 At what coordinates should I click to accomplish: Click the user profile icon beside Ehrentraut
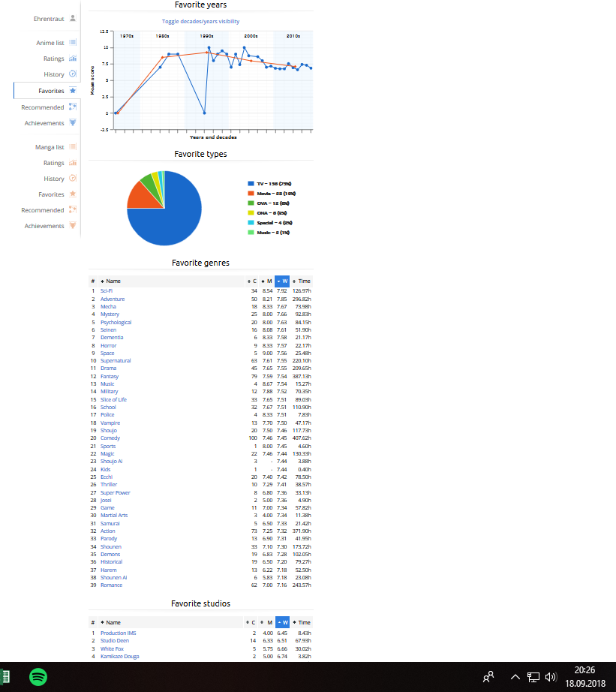pos(73,19)
